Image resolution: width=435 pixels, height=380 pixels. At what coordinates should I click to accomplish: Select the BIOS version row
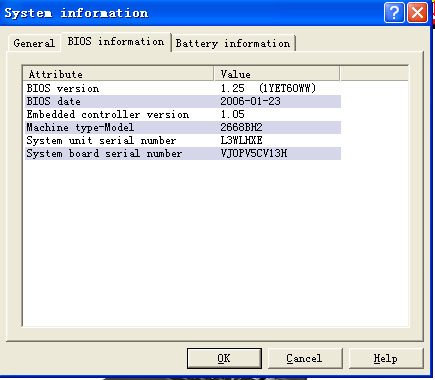tap(183, 88)
